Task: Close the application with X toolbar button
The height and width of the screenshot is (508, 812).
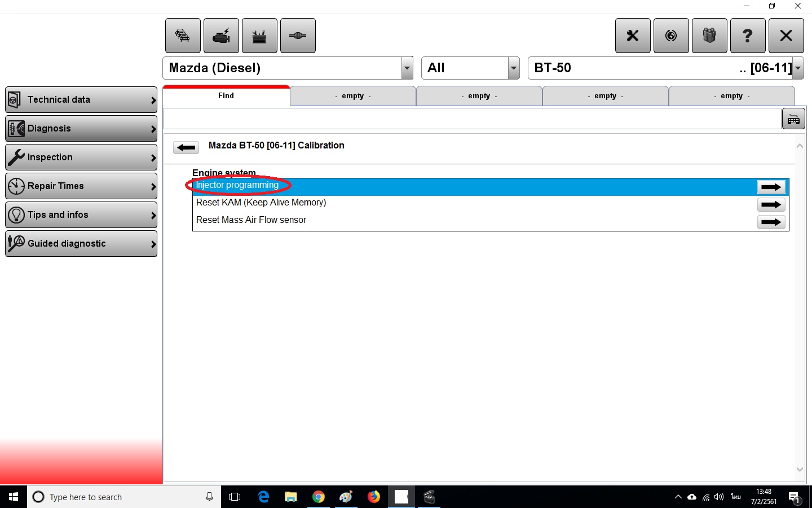Action: 786,36
